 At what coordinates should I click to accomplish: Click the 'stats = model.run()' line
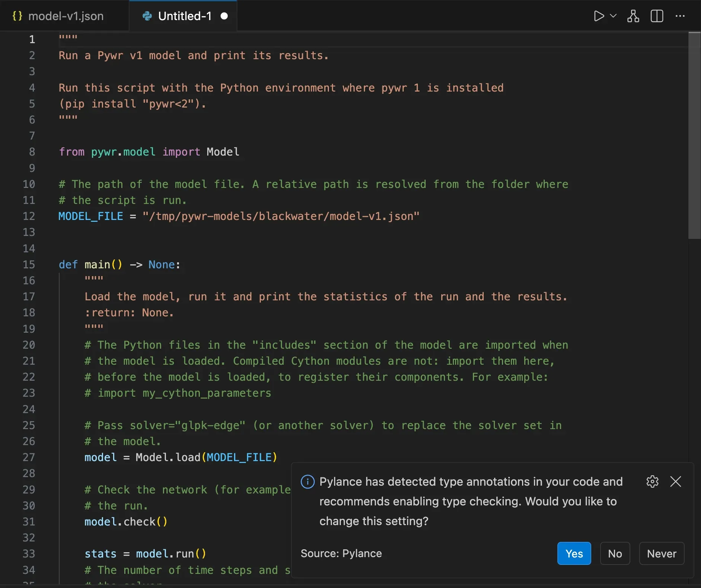(x=145, y=554)
